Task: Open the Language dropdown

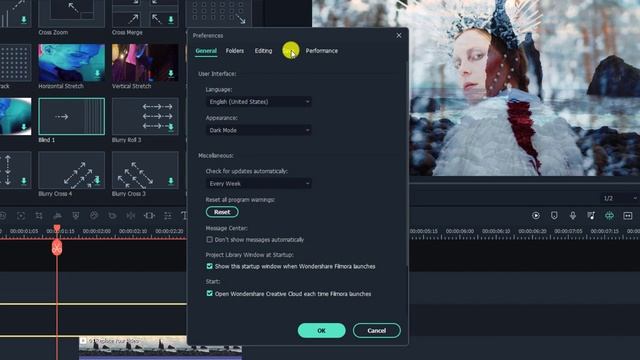Action: (258, 102)
